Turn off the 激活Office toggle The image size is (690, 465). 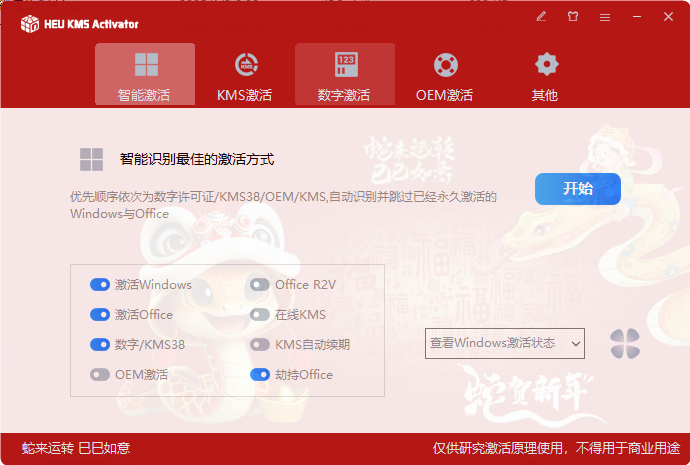coord(100,315)
